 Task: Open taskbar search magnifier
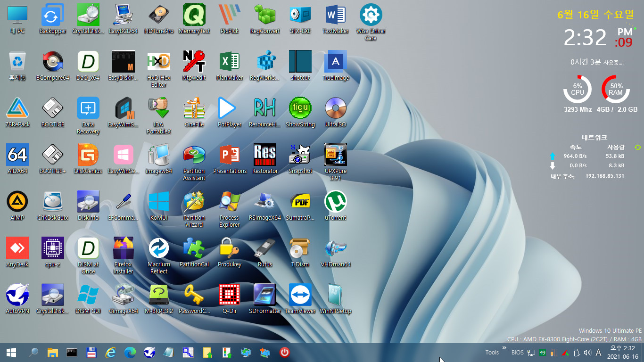click(33, 352)
